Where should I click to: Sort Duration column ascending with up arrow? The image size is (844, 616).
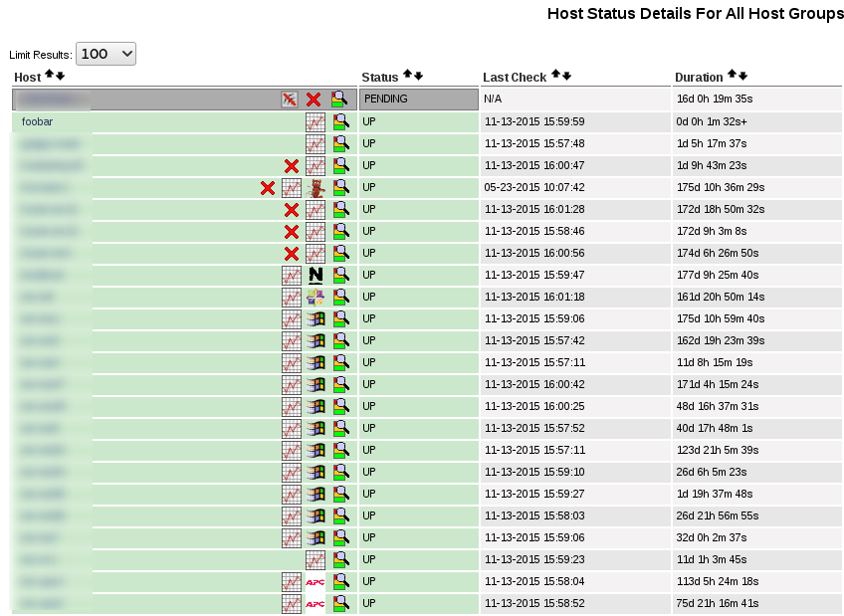(732, 76)
